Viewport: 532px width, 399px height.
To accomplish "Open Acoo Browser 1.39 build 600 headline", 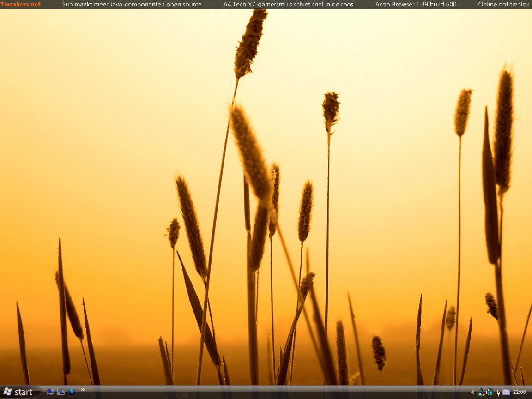I will (x=416, y=5).
